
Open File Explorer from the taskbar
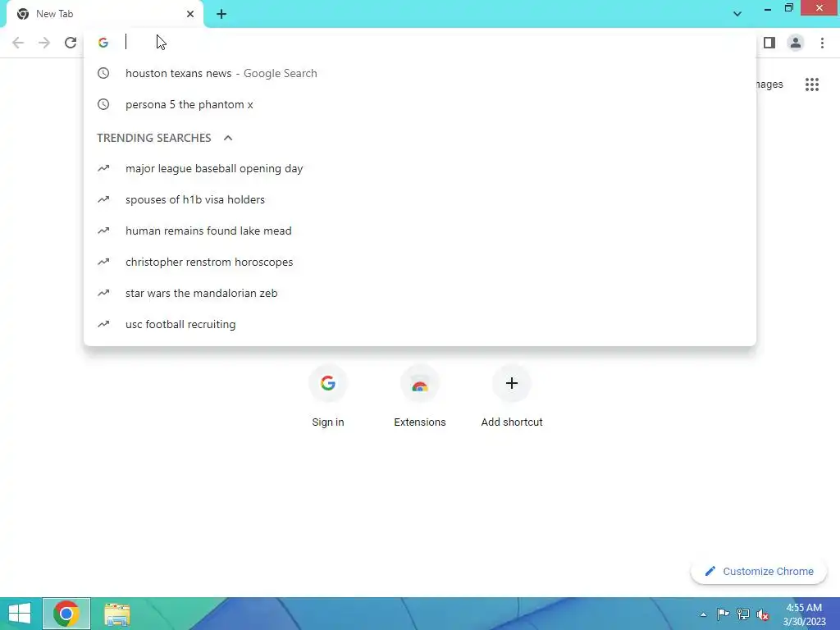116,614
